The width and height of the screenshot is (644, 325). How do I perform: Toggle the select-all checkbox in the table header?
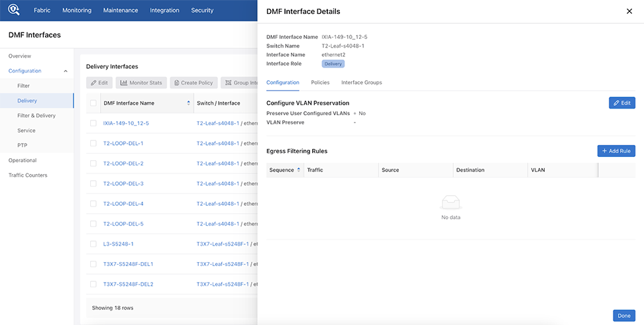tap(93, 103)
